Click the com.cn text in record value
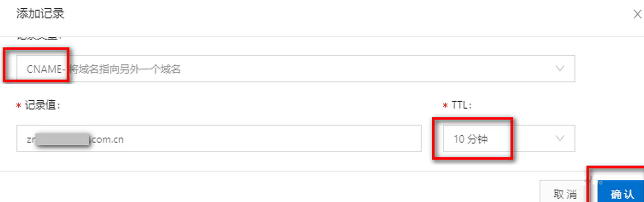 pos(108,140)
